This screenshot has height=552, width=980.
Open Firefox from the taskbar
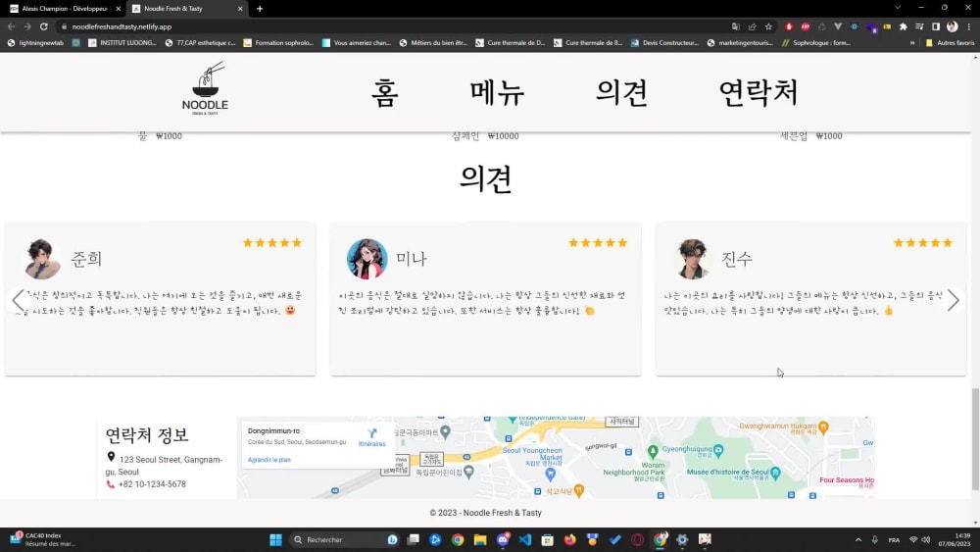point(570,540)
